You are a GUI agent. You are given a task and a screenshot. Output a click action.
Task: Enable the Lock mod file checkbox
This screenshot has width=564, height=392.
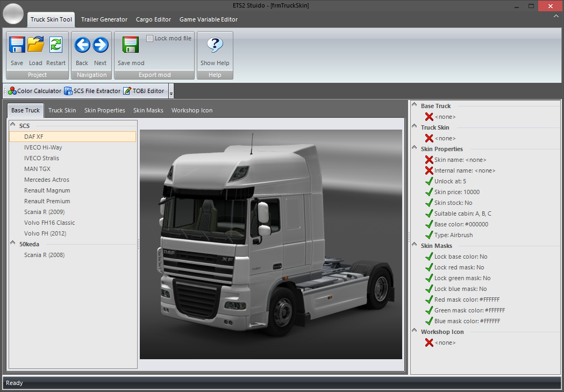[149, 38]
